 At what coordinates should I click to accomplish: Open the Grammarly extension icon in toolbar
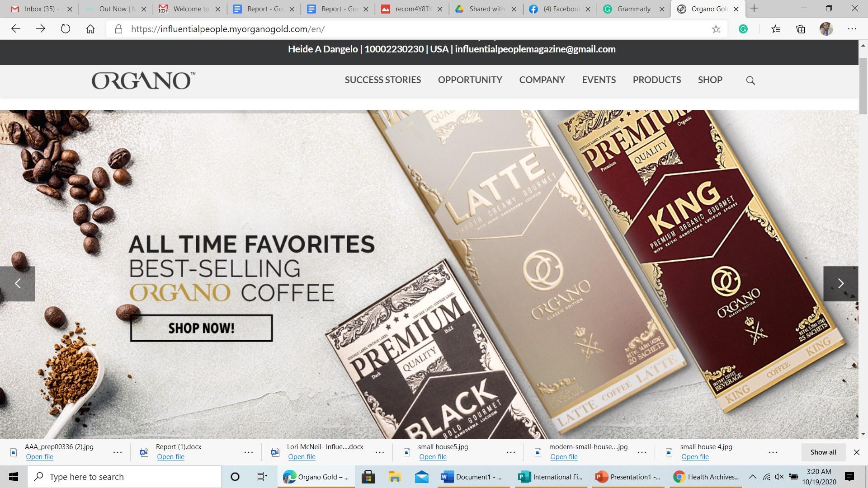[x=743, y=29]
